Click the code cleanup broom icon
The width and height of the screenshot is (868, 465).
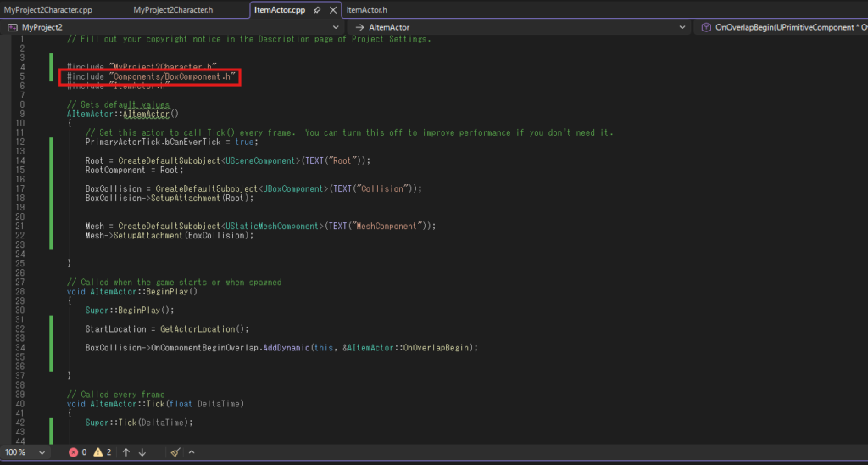(175, 452)
